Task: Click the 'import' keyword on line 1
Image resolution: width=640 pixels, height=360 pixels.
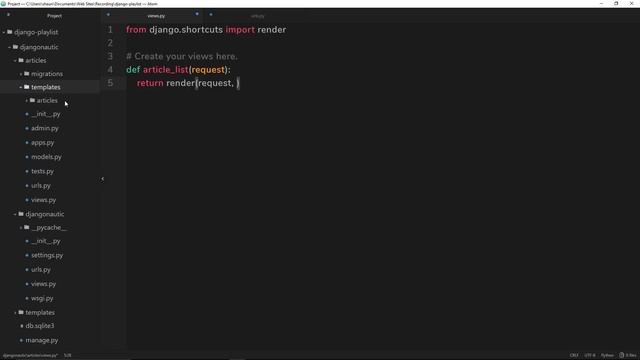Action: [240, 30]
